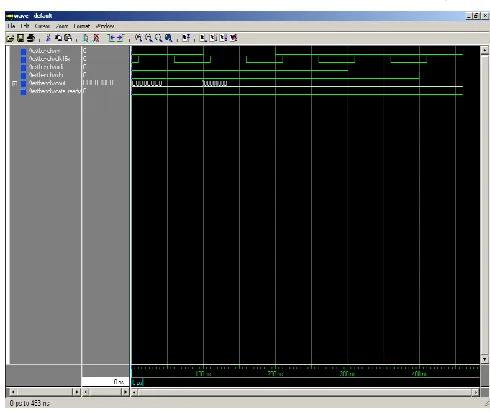Click the up arrow of the vertical scrollbar

pos(484,50)
